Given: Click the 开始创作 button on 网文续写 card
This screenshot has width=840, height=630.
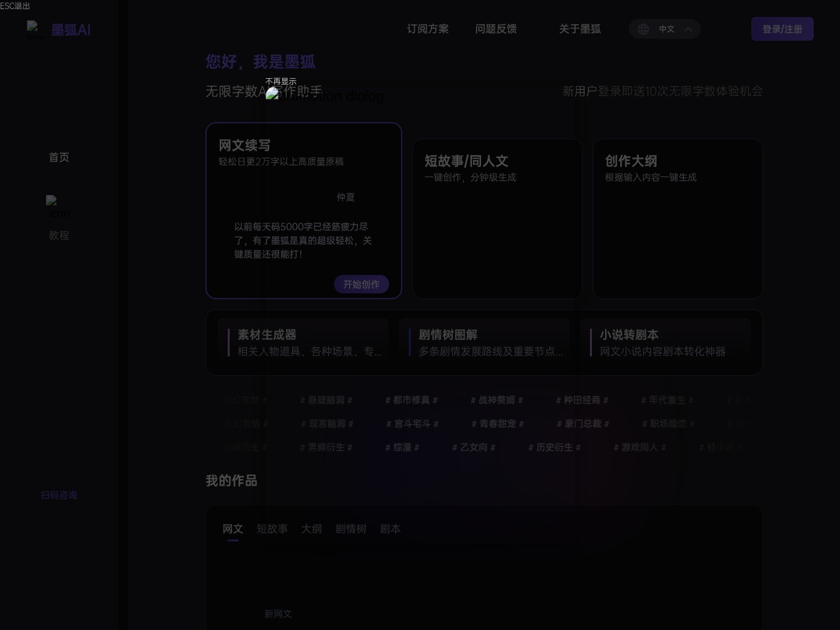Looking at the screenshot, I should 362,284.
